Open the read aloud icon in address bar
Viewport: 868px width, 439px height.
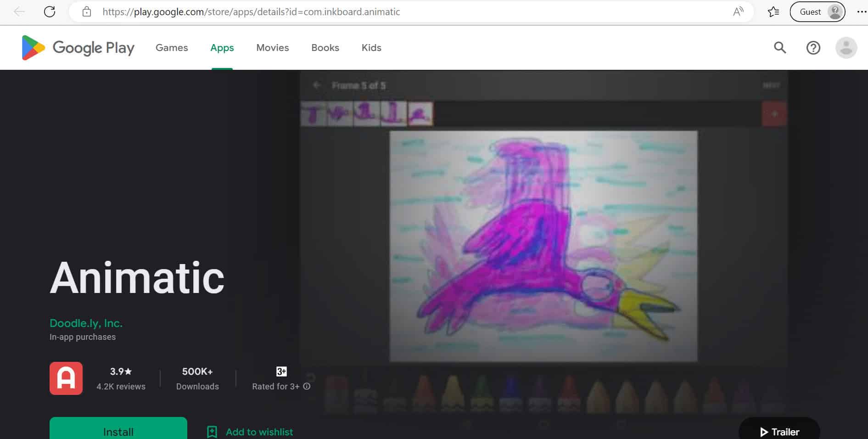[738, 12]
